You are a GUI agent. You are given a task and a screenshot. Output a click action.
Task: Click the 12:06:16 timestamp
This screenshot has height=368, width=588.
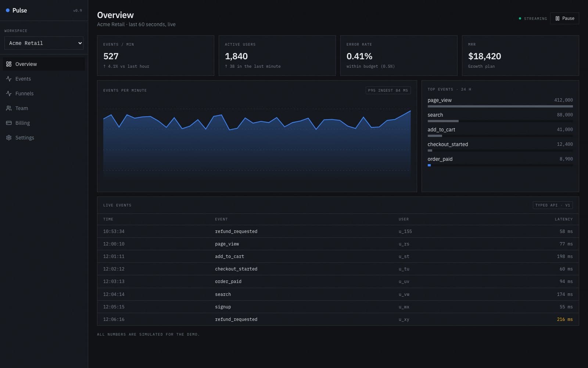[x=114, y=319]
